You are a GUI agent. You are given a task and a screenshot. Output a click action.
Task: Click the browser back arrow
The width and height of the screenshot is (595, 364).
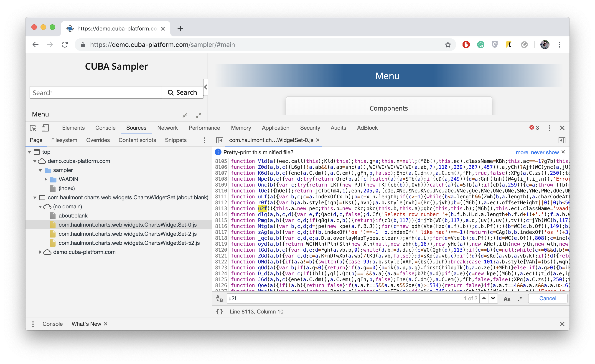click(36, 45)
